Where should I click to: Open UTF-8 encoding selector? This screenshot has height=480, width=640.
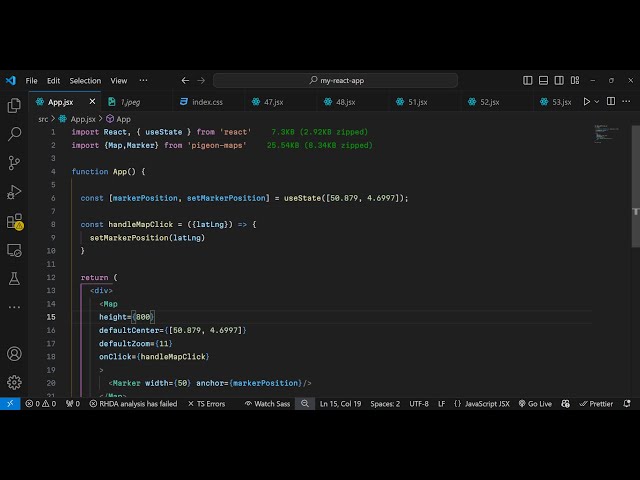(418, 404)
